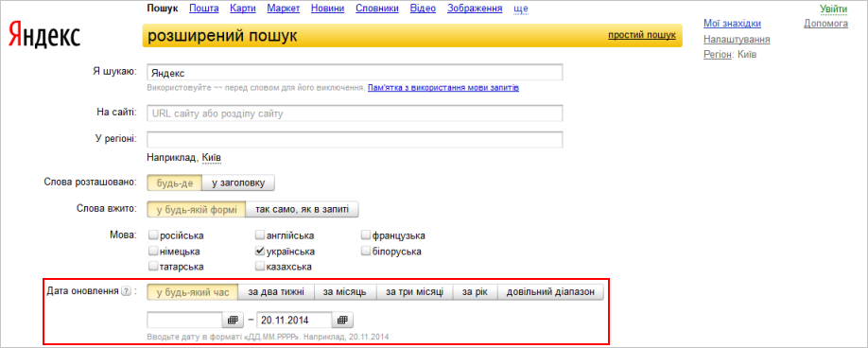Viewport: 868px width, 348px height.
Task: Click the Увійти login link
Action: pos(834,9)
